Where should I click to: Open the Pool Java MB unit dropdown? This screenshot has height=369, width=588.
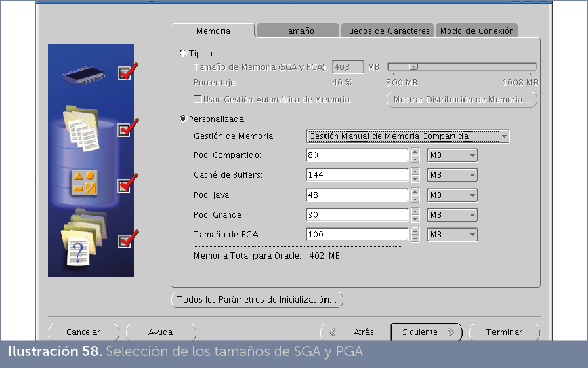click(452, 195)
